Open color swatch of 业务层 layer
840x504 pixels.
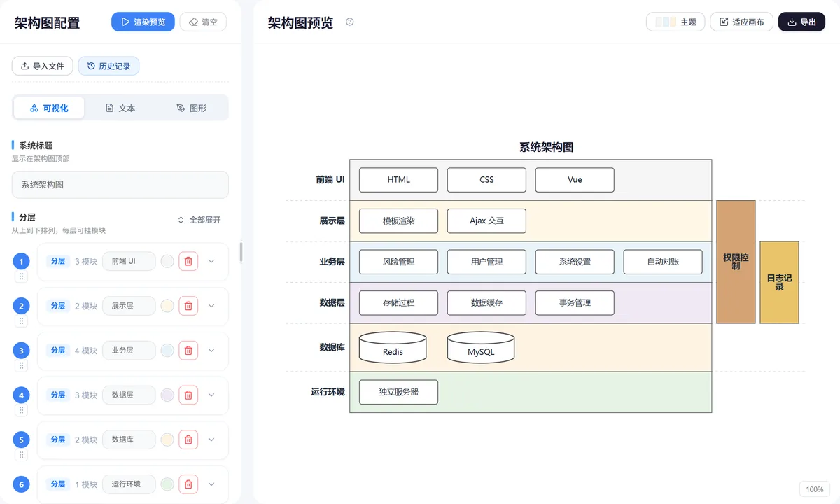[x=167, y=351]
